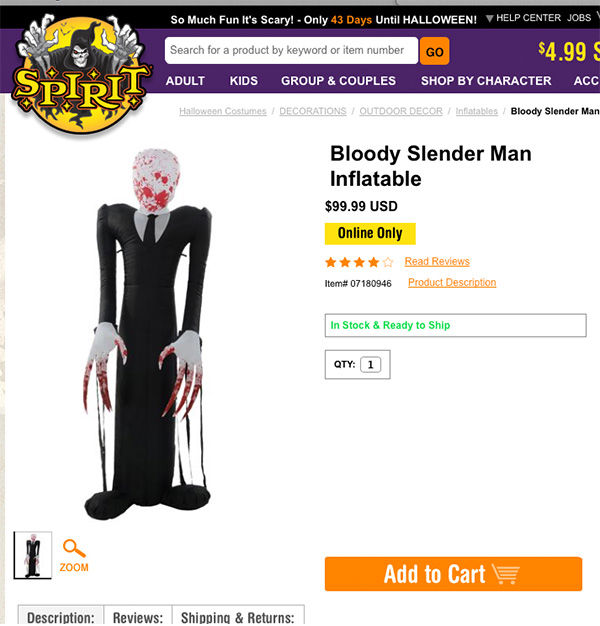Go to Inflatables breadcrumb link

(x=477, y=111)
